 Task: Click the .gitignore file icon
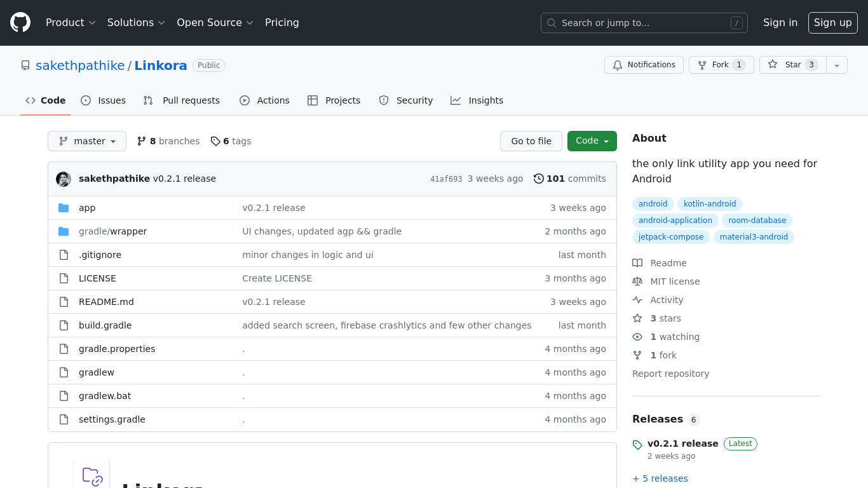click(64, 255)
